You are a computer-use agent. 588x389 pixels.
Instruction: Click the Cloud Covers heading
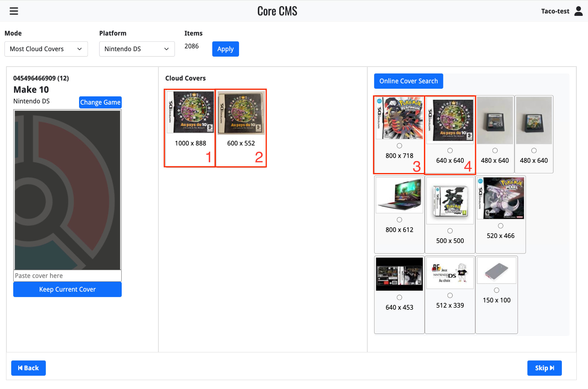[185, 78]
